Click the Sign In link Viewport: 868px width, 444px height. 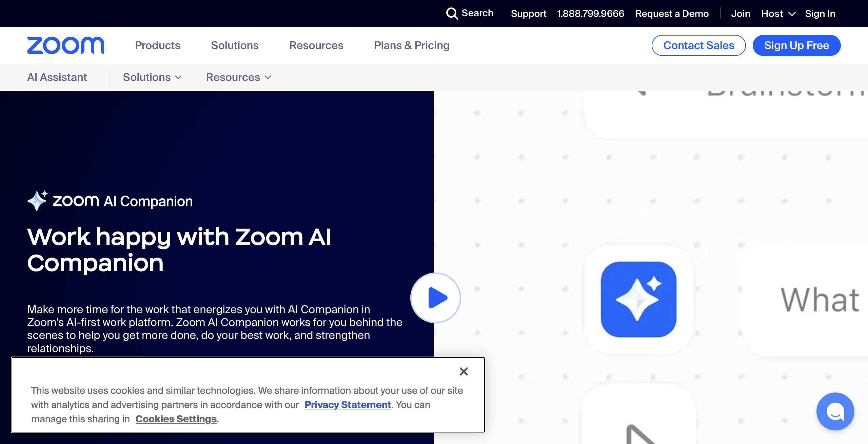[820, 14]
